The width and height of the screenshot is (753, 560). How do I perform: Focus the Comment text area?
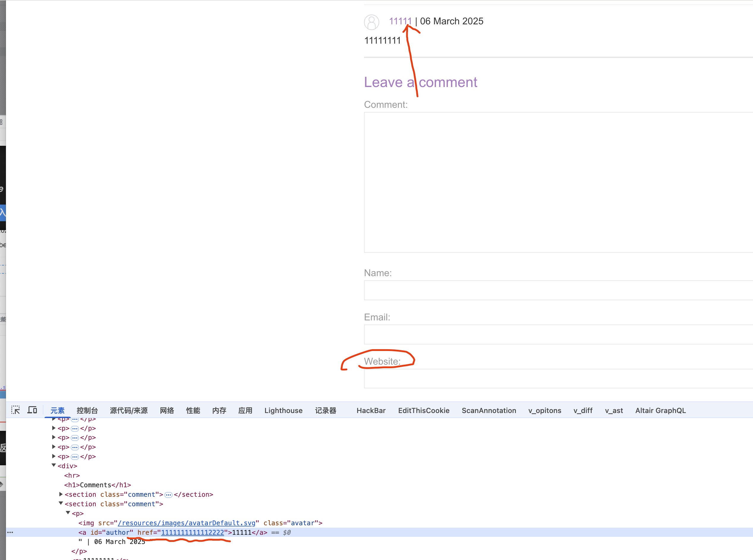coord(556,182)
